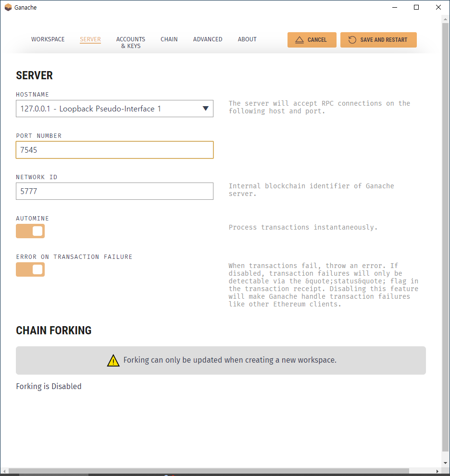Click 'Forking is Disabled' text
This screenshot has height=476, width=450.
(x=49, y=387)
